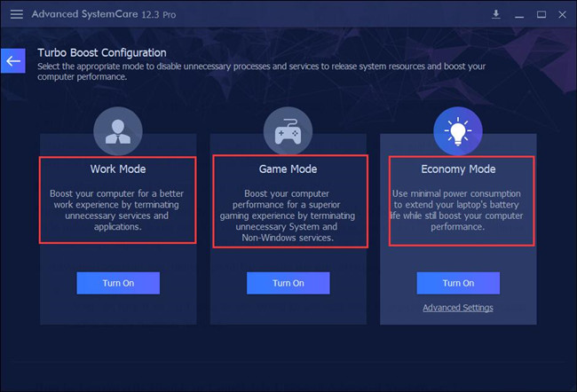Click the 'Select the appropriate mode' description

coord(261,71)
